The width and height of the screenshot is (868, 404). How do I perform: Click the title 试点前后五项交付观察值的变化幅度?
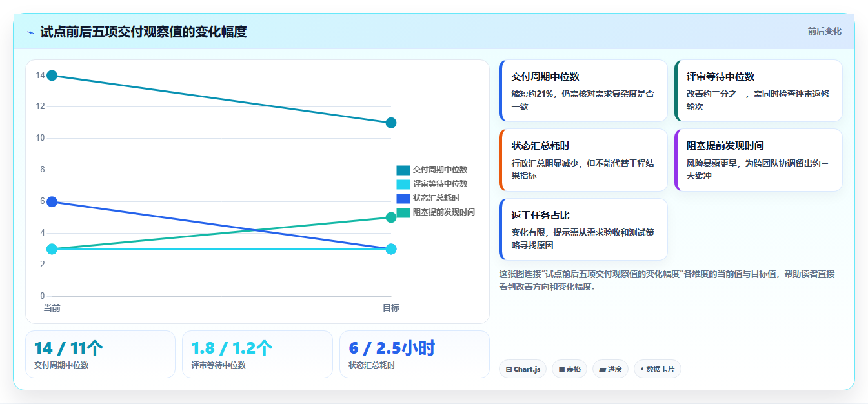coord(143,32)
